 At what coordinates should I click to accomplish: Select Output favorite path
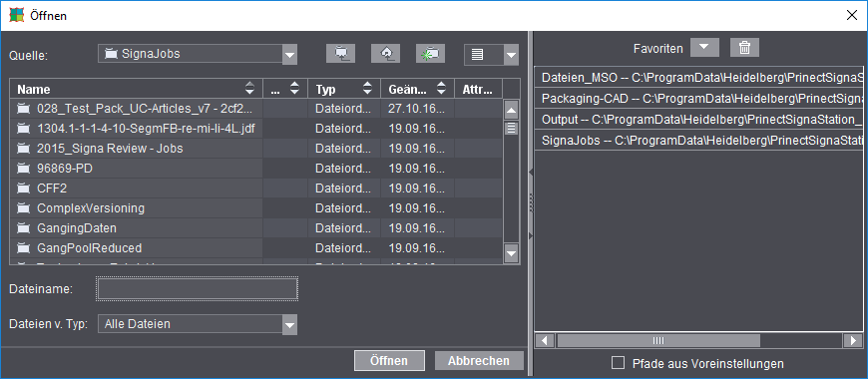[x=698, y=119]
